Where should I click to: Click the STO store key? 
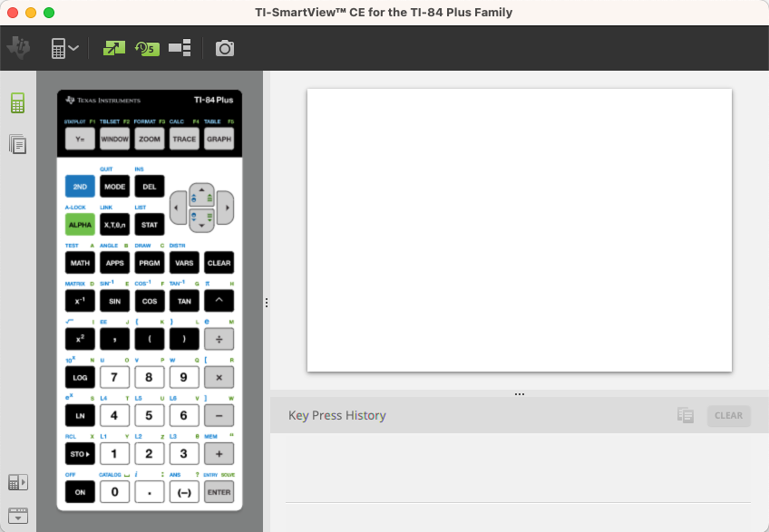click(80, 453)
